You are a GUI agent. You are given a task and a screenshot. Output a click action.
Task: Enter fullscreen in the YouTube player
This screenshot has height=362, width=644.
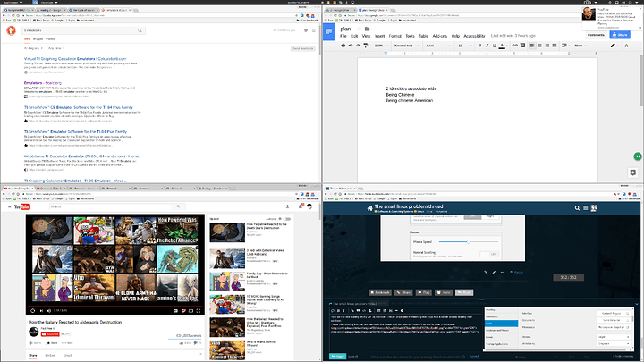[199, 311]
